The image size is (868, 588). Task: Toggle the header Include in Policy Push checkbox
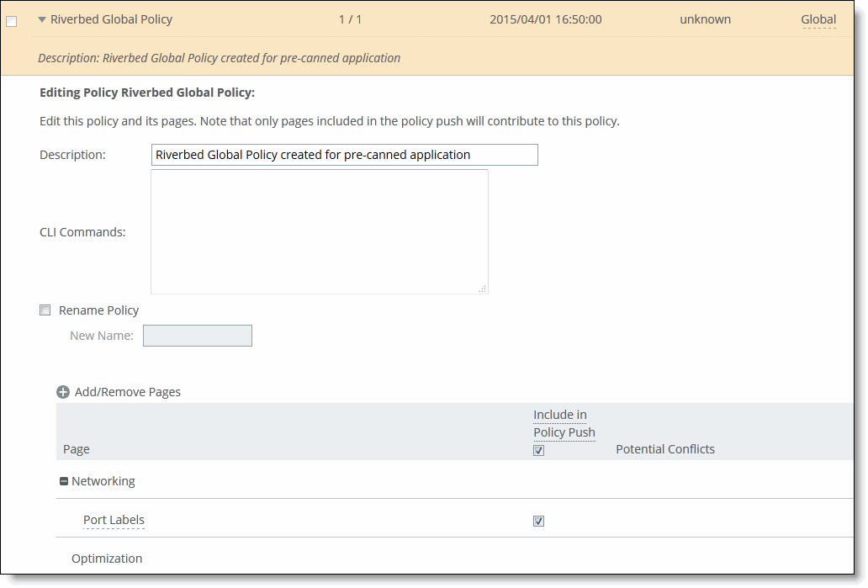(x=538, y=450)
